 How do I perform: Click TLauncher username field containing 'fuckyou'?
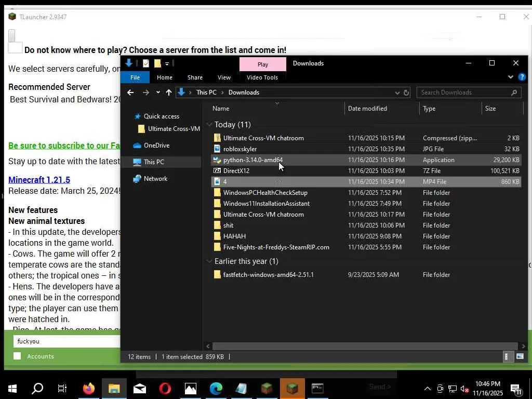tap(66, 341)
